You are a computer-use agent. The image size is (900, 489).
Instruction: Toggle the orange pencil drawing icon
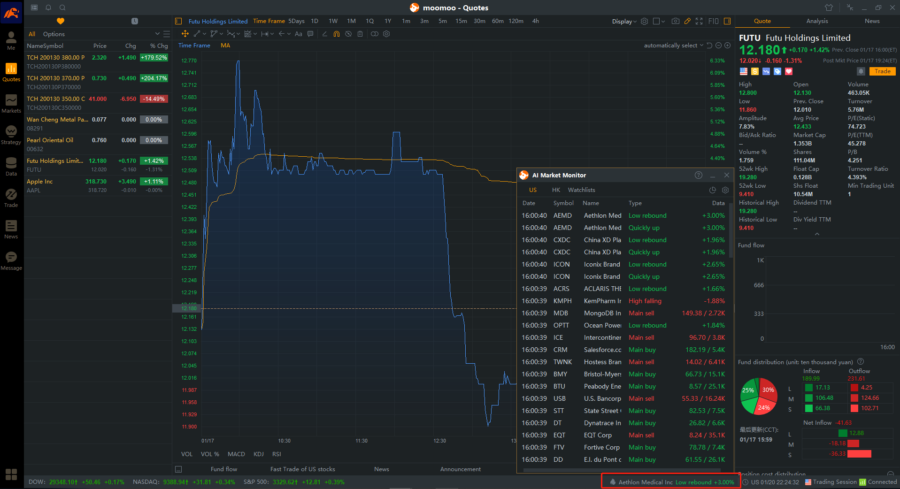[687, 21]
